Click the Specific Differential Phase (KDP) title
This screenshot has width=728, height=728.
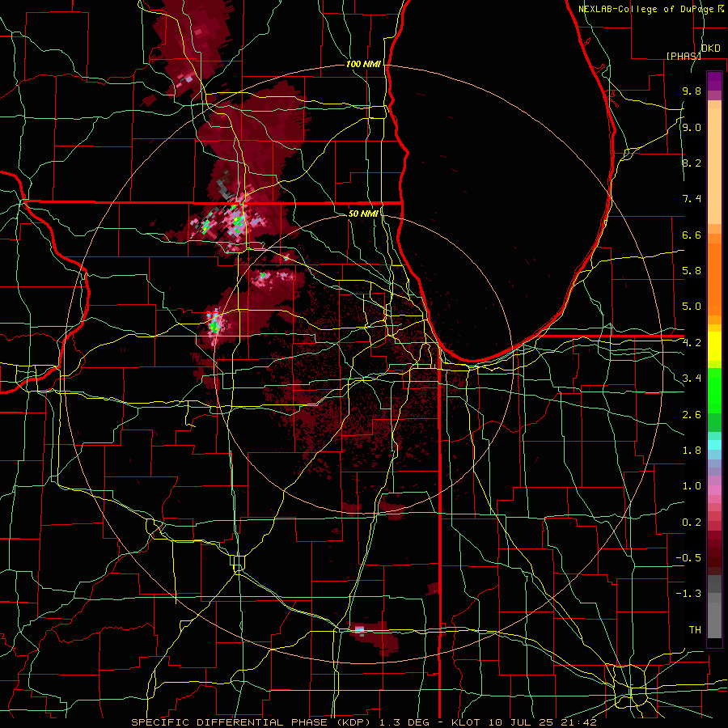pos(253,722)
